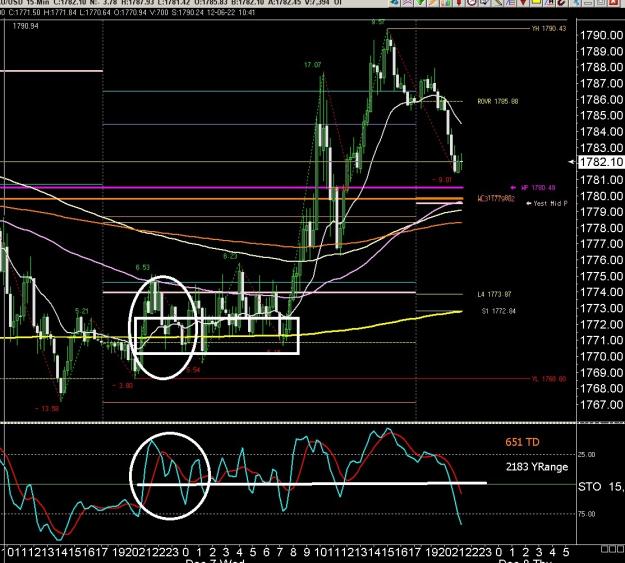Click the 1775.00 price axis label
This screenshot has height=563, width=625.
tap(601, 276)
